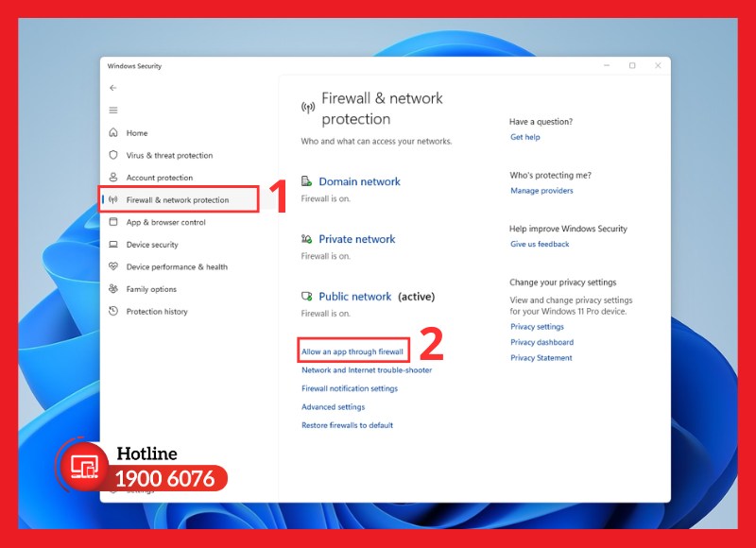Image resolution: width=756 pixels, height=548 pixels.
Task: Close the Windows Security window
Action: point(658,65)
